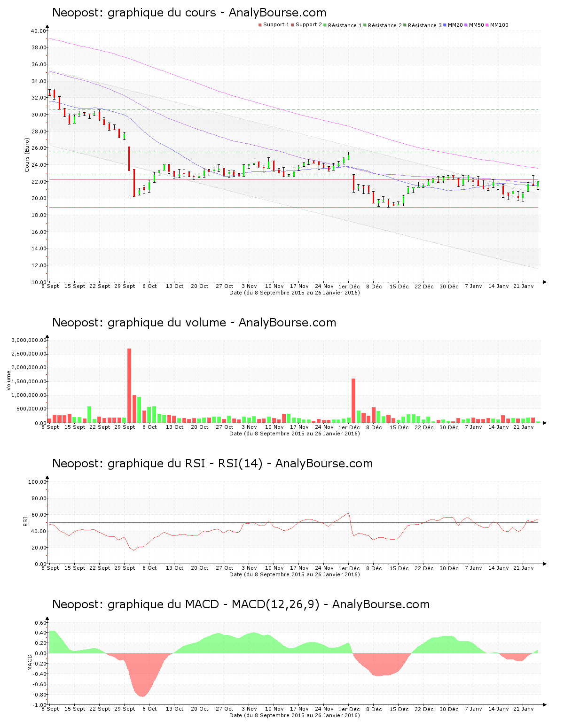
Task: Select the Résistance 2 legend label
Action: pos(385,25)
